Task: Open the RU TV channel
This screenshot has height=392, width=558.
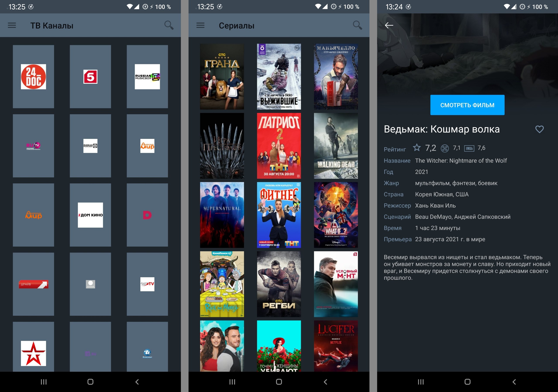Action: (33, 146)
